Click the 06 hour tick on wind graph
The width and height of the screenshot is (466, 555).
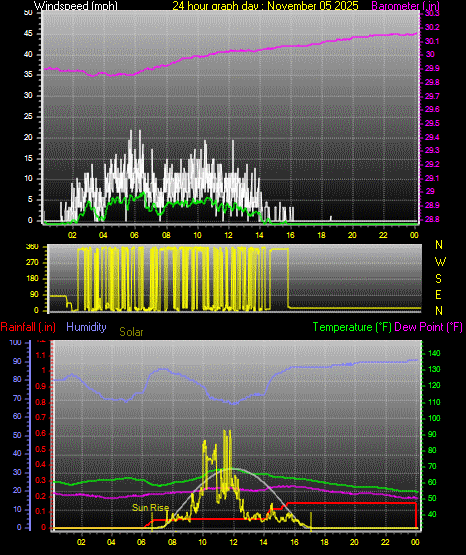[x=134, y=235]
